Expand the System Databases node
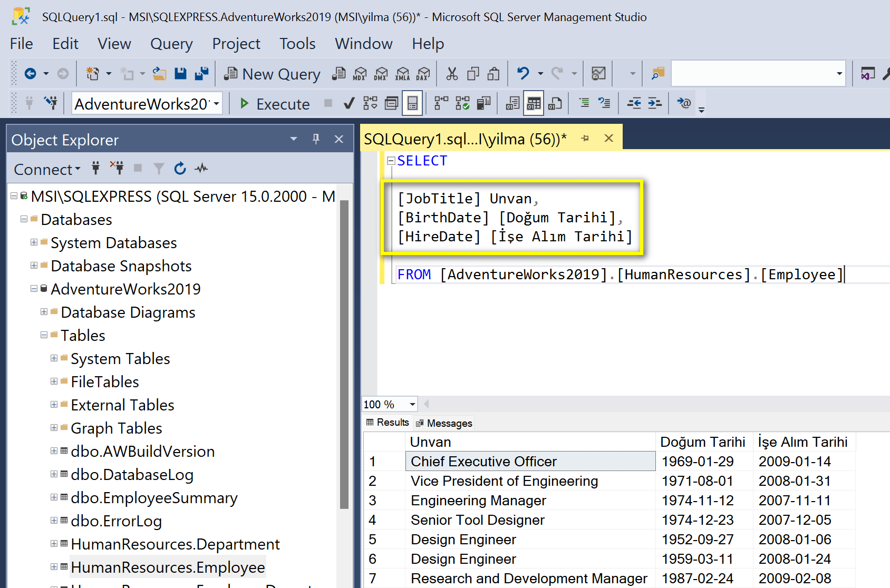Screen dimensions: 890x588 pyautogui.click(x=34, y=242)
